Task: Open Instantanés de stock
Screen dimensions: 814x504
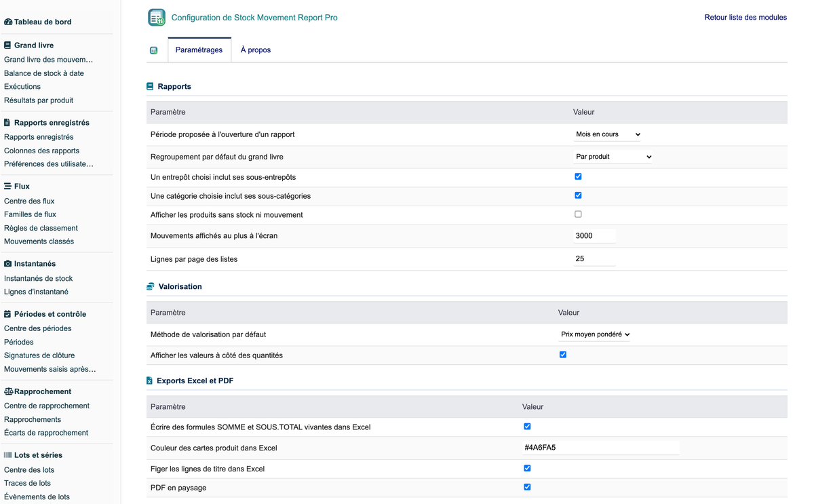Action: click(x=38, y=278)
